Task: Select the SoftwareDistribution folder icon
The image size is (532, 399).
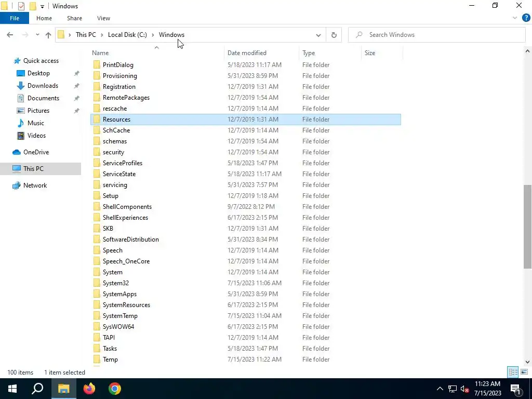Action: [x=97, y=239]
